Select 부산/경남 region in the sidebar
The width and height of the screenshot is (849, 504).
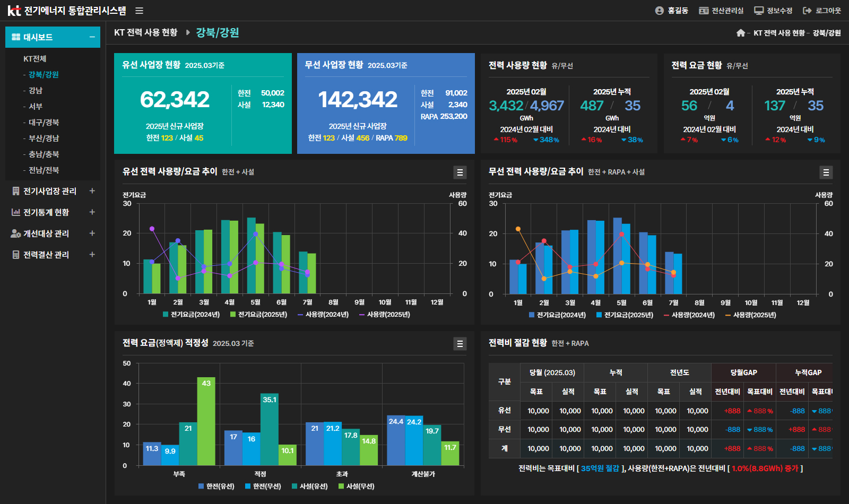pos(44,138)
